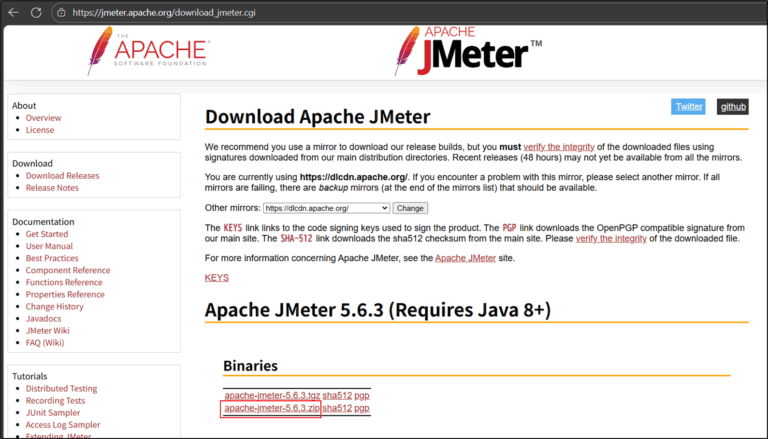
Task: Go to Download Releases
Action: tap(62, 176)
